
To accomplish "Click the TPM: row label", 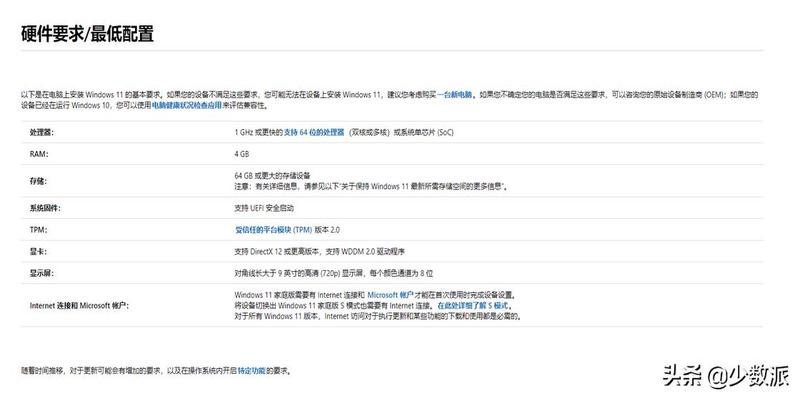I will [38, 230].
